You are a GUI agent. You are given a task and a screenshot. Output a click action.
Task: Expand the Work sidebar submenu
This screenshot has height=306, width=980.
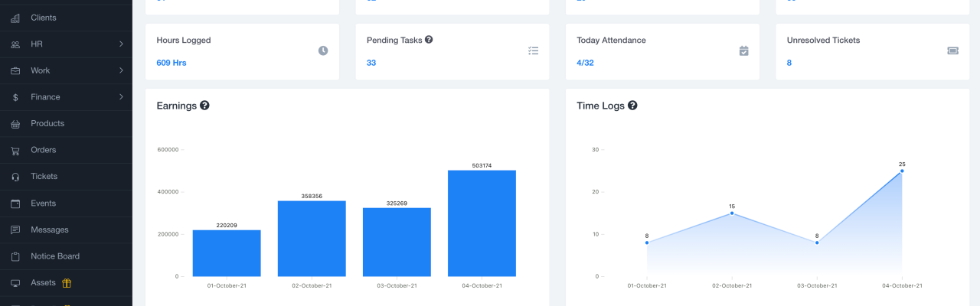121,70
